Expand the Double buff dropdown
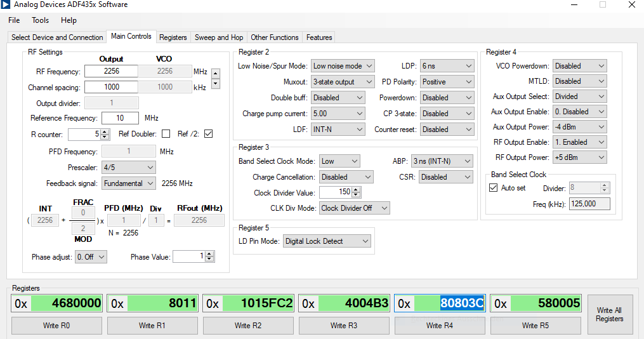 pos(338,98)
